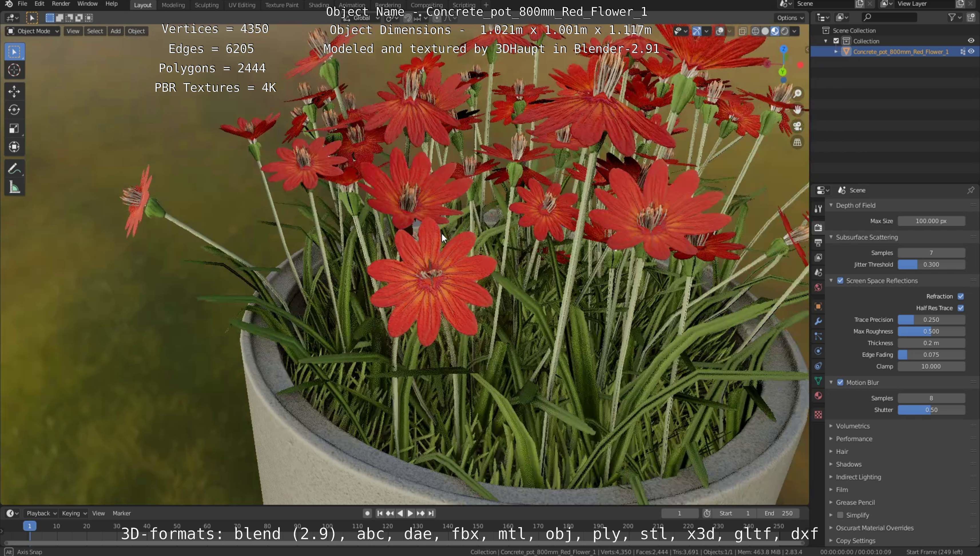The image size is (980, 556).
Task: Select the Annotate tool
Action: [x=14, y=168]
